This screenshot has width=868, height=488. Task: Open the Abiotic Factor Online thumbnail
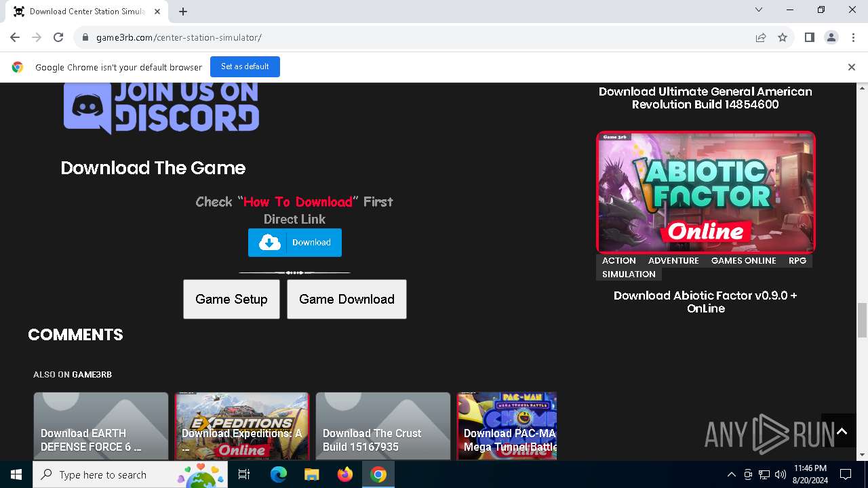click(705, 192)
